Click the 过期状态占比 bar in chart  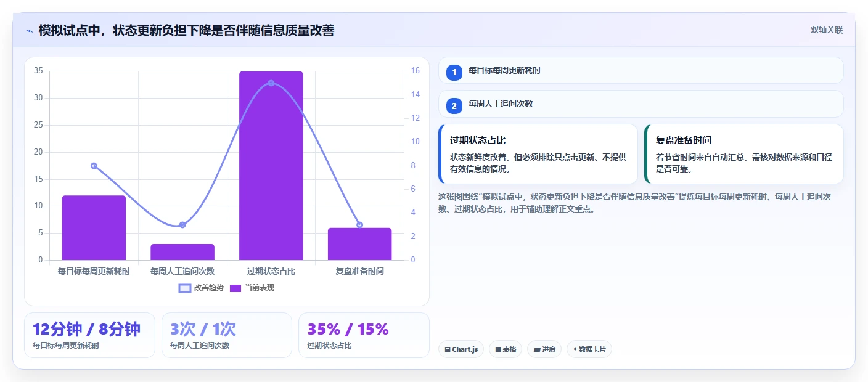tap(271, 166)
